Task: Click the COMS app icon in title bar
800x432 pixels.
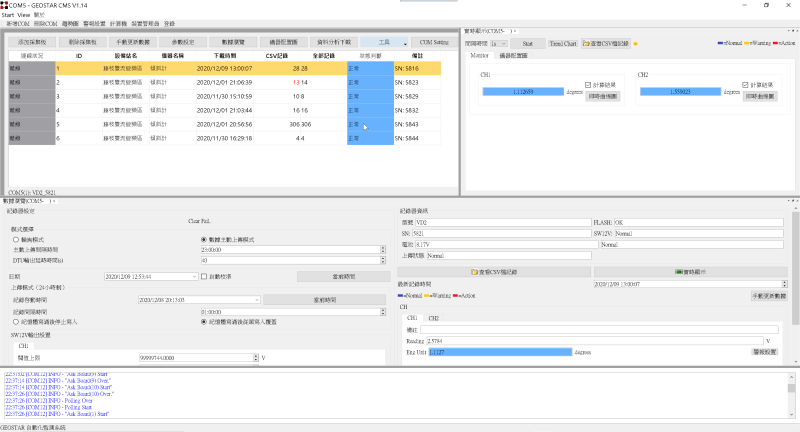Action: click(x=5, y=5)
